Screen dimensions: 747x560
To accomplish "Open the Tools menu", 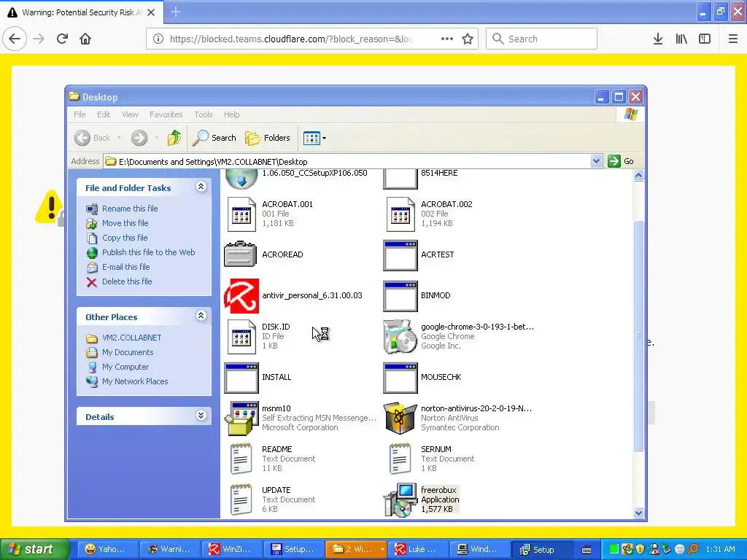I will coord(203,114).
